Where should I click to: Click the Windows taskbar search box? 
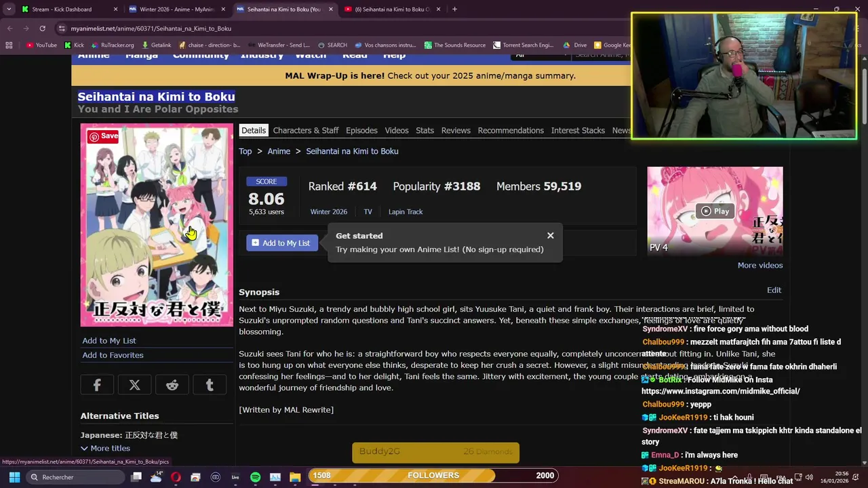coord(76,477)
